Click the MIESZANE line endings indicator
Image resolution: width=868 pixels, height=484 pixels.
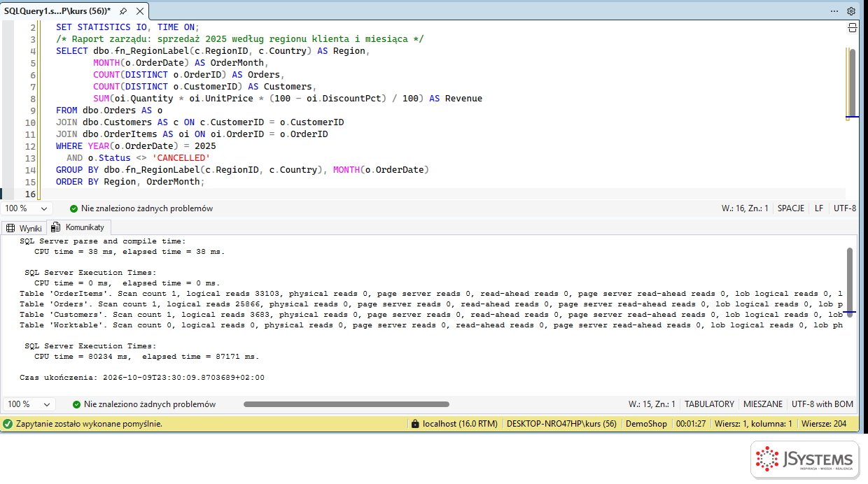[763, 404]
